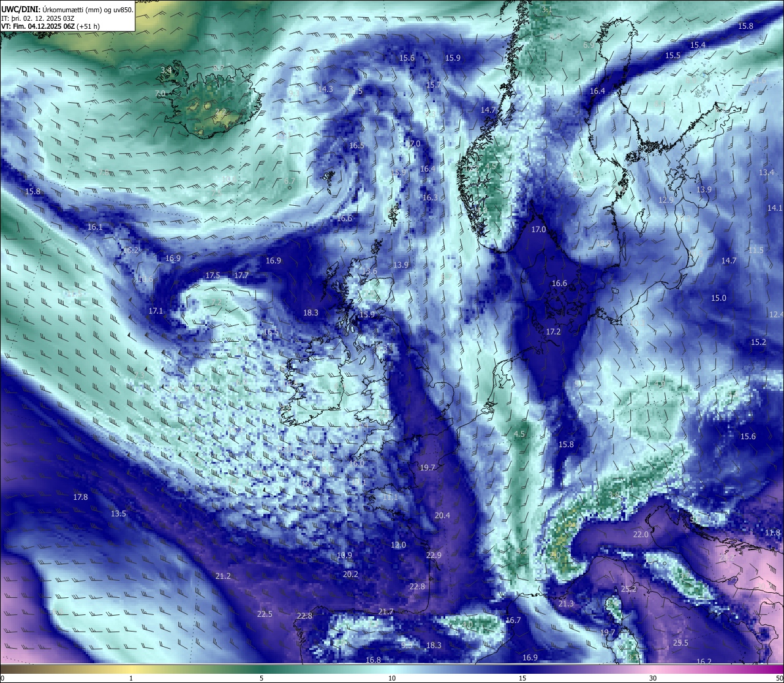This screenshot has height=683, width=784.
Task: Click the value label "16.7"
Action: click(x=513, y=621)
